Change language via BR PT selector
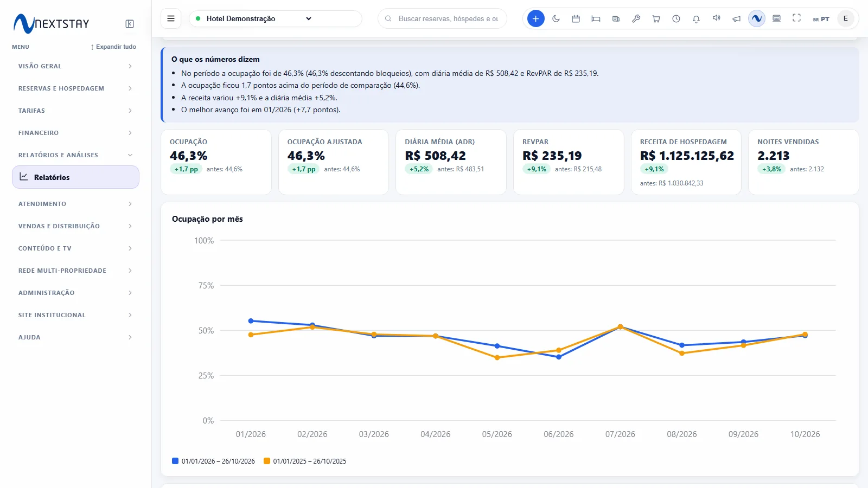Image resolution: width=868 pixels, height=488 pixels. (x=821, y=19)
